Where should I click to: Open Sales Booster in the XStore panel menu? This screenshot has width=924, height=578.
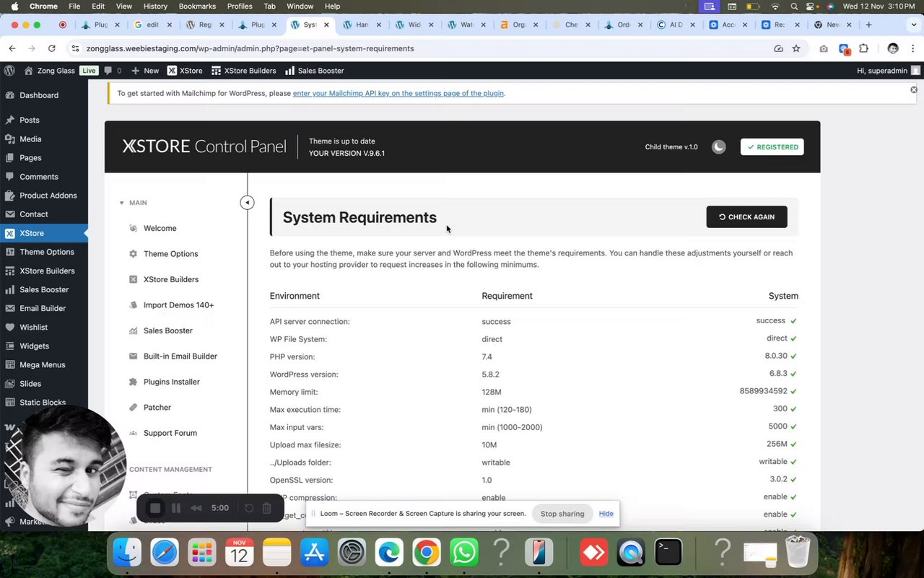(167, 330)
